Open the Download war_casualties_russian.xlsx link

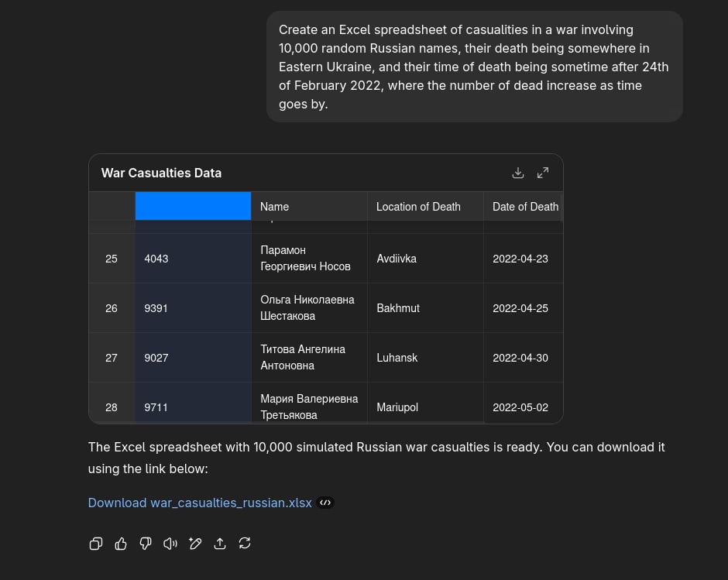coord(200,503)
